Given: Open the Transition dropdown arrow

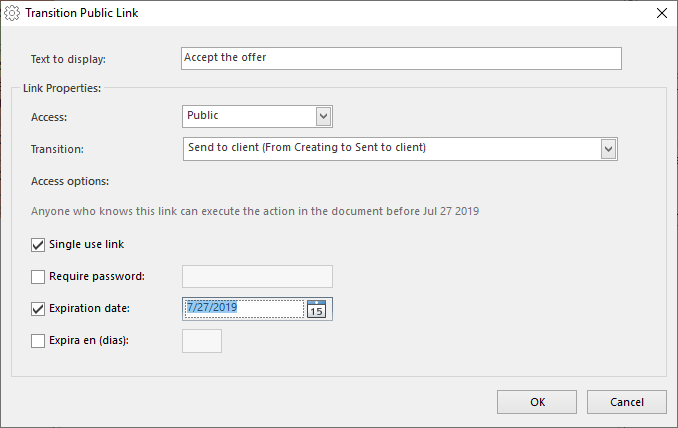Looking at the screenshot, I should pos(608,149).
